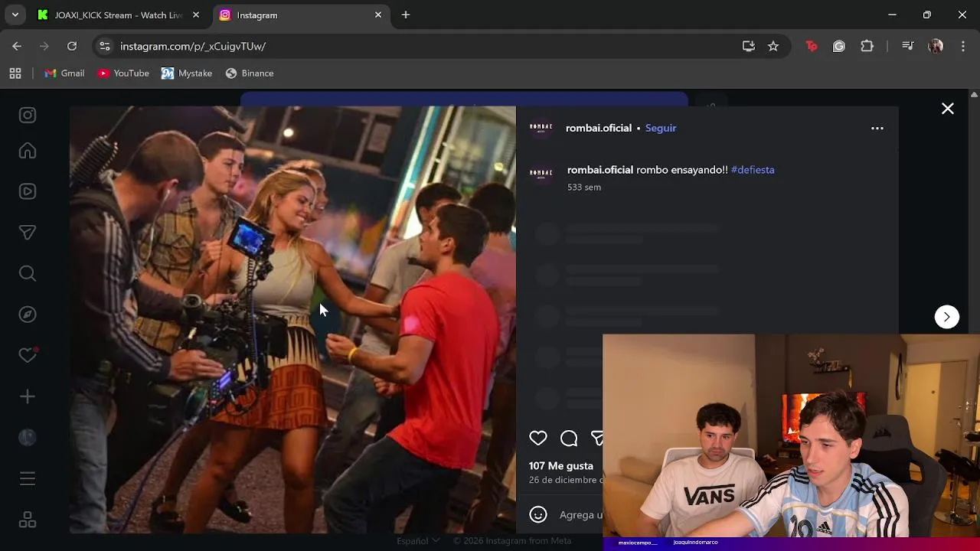Image resolution: width=980 pixels, height=551 pixels.
Task: Click comment input field Agrega
Action: click(581, 515)
